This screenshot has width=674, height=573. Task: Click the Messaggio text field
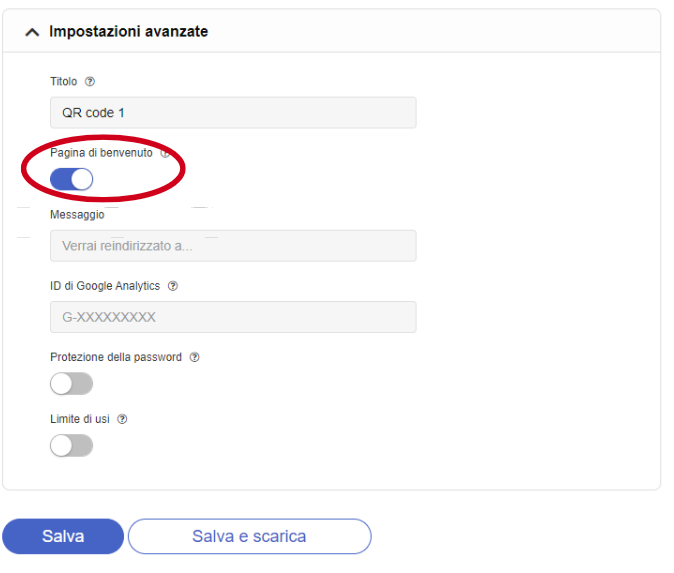(233, 246)
